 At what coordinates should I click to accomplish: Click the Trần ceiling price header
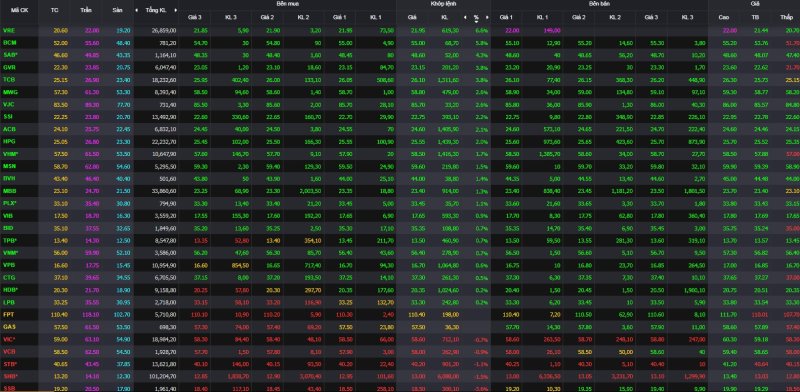(85, 10)
